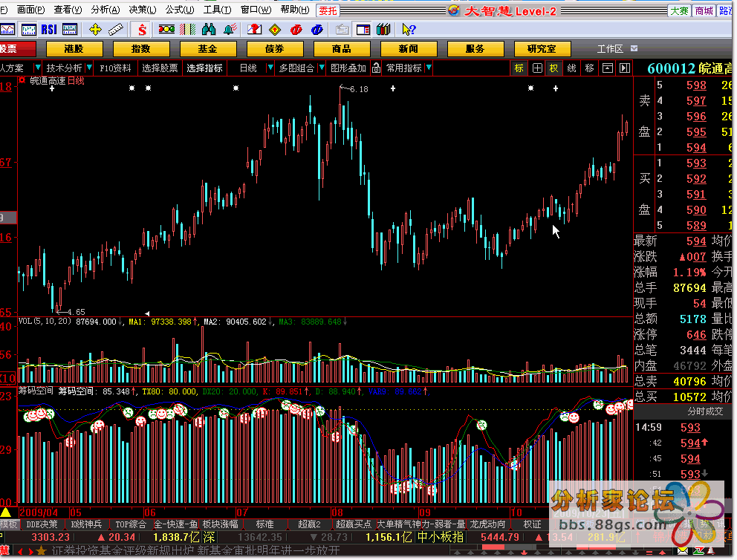Screen dimensions: 737x560
Task: Toggle the red S dollar icon
Action: pos(141,30)
